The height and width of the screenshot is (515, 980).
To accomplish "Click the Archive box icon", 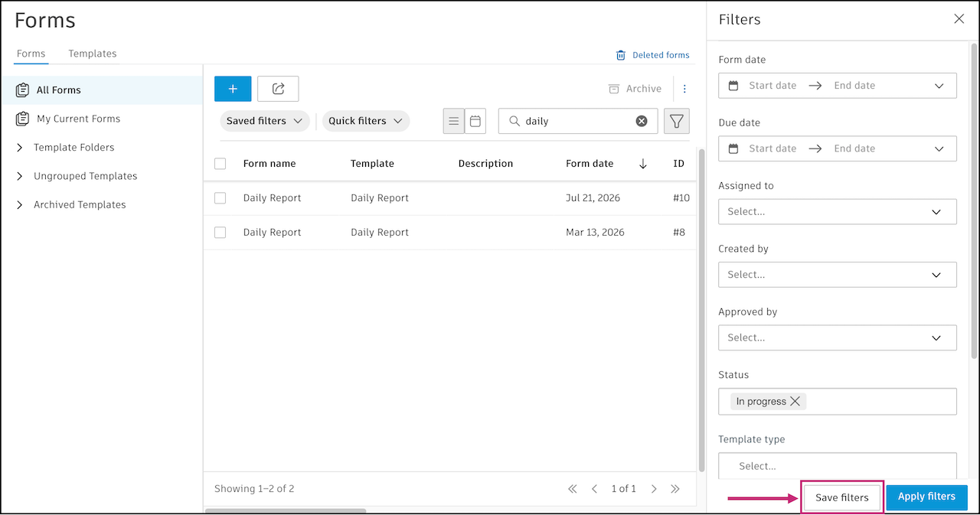I will pyautogui.click(x=614, y=89).
